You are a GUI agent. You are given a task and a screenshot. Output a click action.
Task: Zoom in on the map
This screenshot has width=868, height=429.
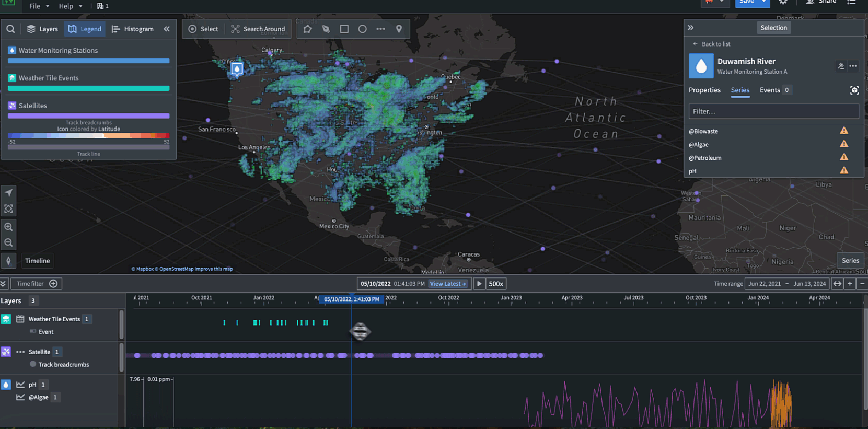[x=8, y=227]
